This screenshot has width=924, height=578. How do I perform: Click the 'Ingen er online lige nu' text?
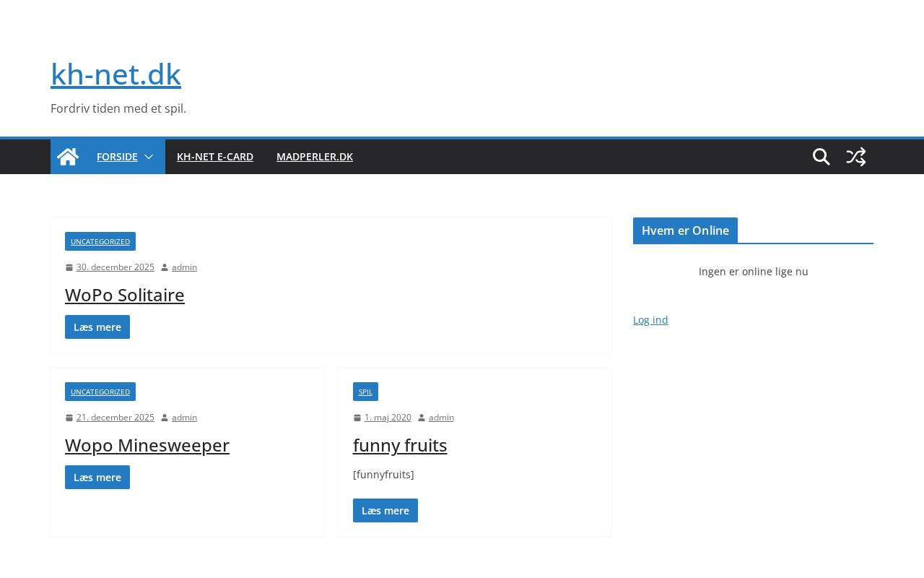point(754,272)
